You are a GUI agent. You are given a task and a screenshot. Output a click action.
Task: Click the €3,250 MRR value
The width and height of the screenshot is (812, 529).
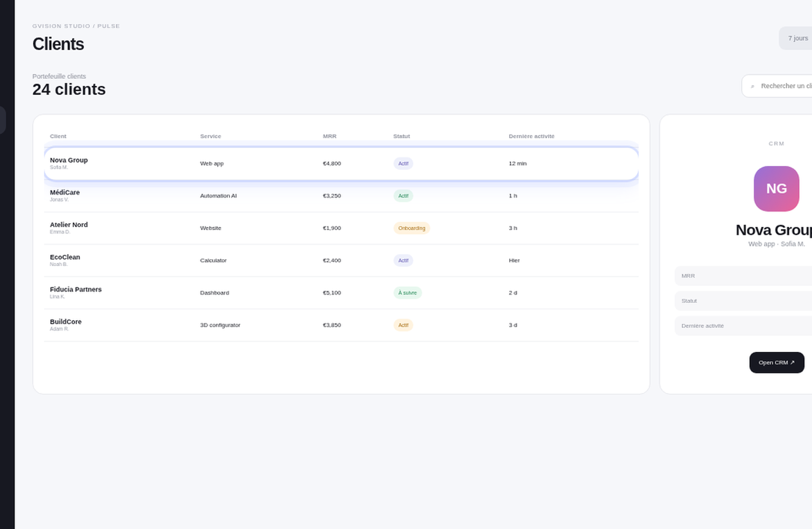point(331,196)
